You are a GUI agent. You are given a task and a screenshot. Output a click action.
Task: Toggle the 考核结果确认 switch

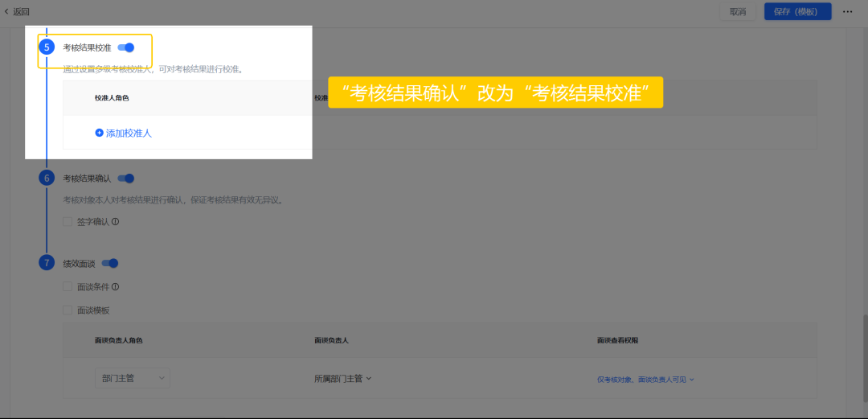(126, 178)
